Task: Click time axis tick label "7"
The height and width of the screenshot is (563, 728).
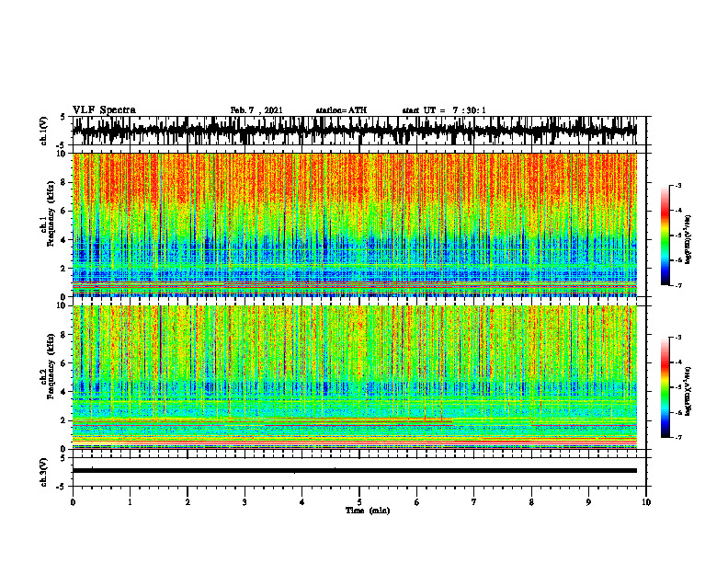Action: click(474, 502)
